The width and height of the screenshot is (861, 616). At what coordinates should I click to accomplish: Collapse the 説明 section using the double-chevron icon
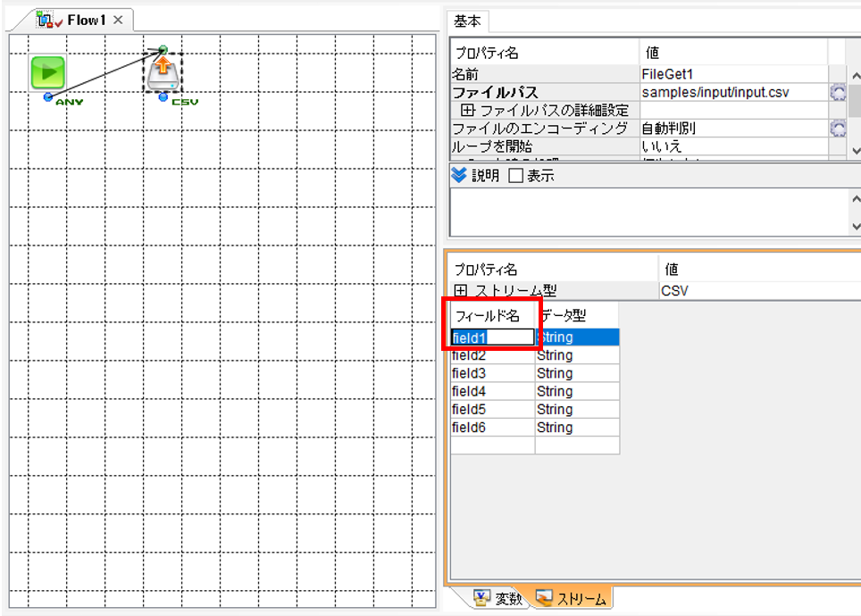click(x=458, y=175)
